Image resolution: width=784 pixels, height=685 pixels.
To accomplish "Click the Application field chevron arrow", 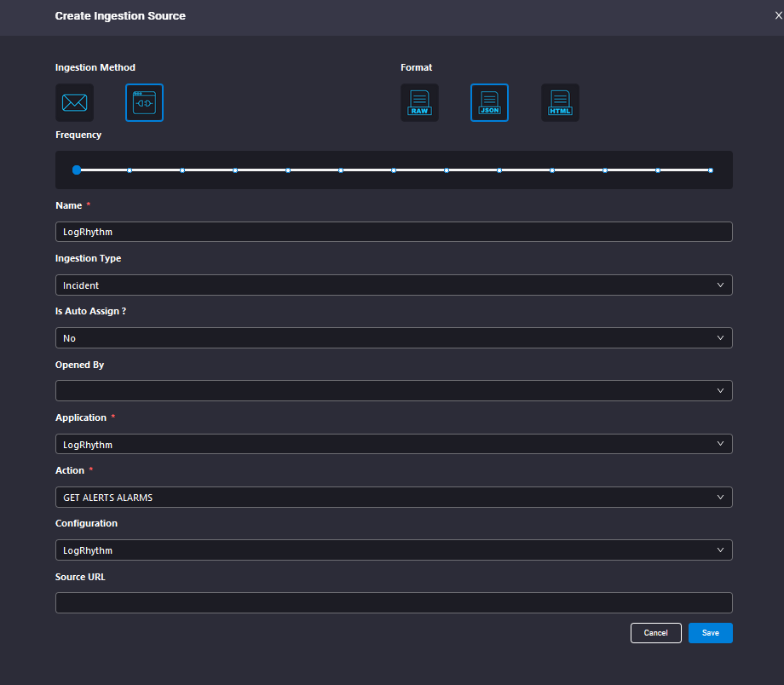I will [720, 444].
